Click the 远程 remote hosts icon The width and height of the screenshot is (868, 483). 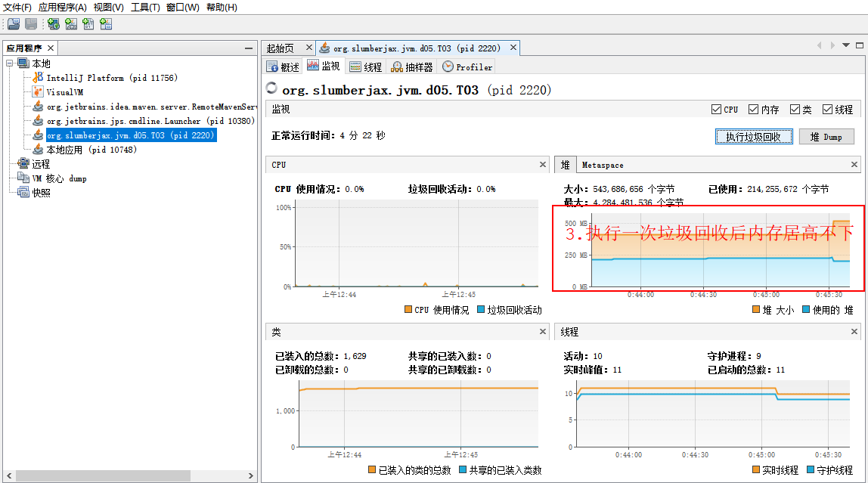coord(23,163)
